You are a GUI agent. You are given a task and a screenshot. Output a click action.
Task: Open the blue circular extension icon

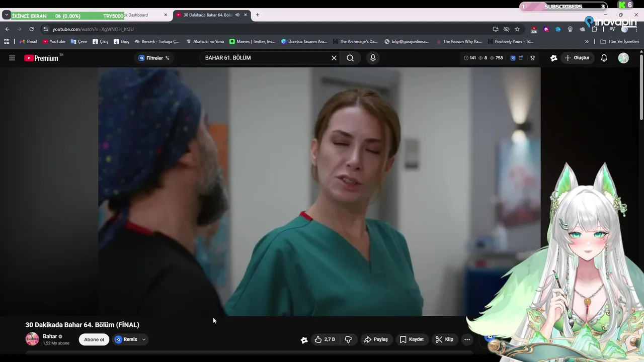pyautogui.click(x=558, y=29)
